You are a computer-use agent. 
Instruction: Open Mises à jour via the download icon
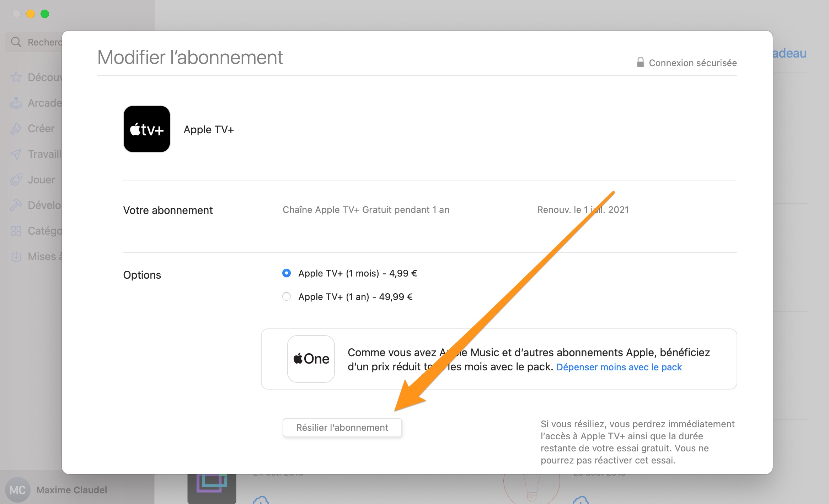coord(16,256)
